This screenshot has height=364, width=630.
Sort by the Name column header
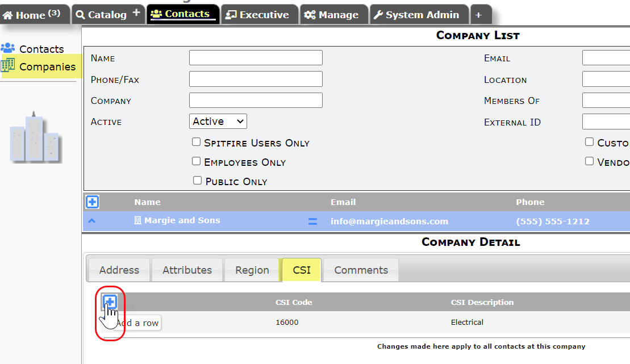click(x=148, y=202)
